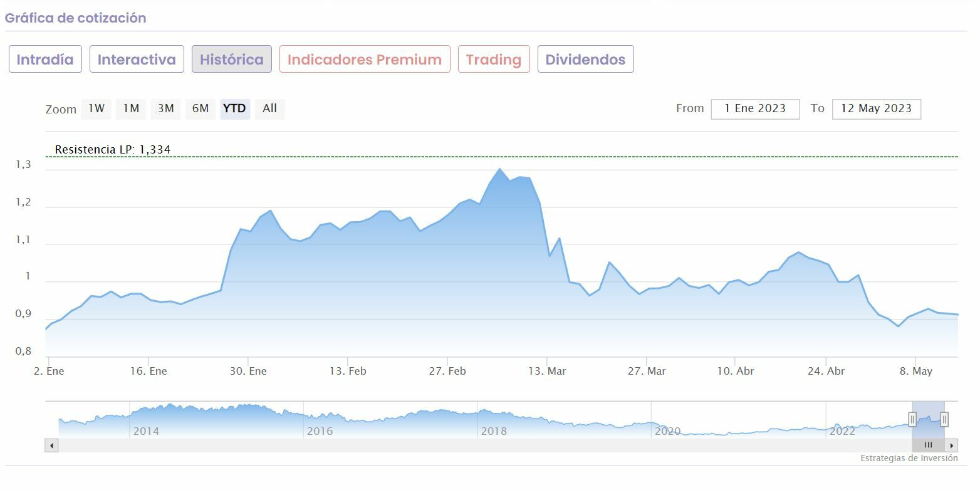Click the navigator scrollbar thumb
The width and height of the screenshot is (980, 490).
[929, 446]
